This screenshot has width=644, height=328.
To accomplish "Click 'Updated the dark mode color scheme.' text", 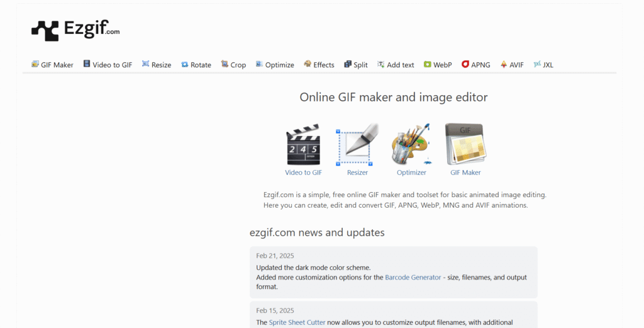I will click(x=313, y=268).
